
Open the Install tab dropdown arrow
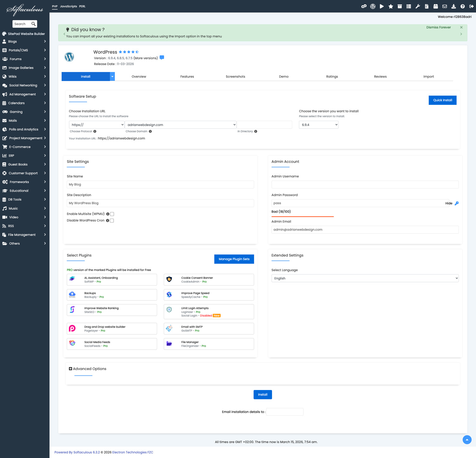click(112, 77)
